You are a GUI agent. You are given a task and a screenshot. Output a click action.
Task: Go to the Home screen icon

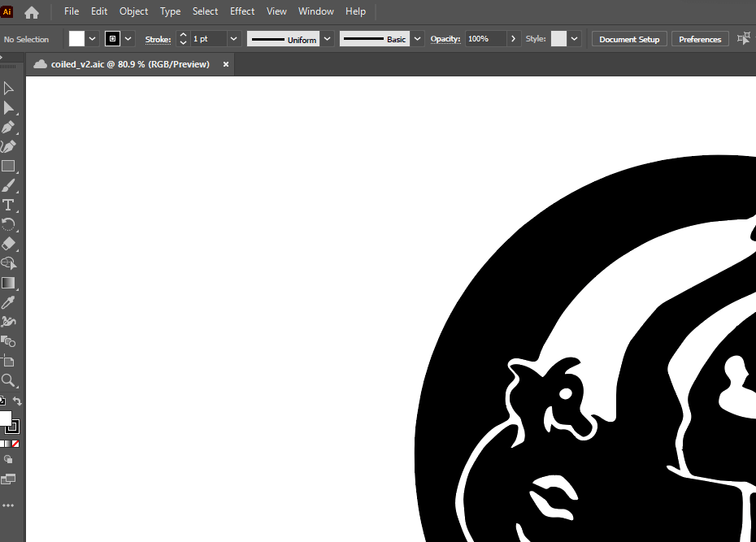click(x=32, y=12)
